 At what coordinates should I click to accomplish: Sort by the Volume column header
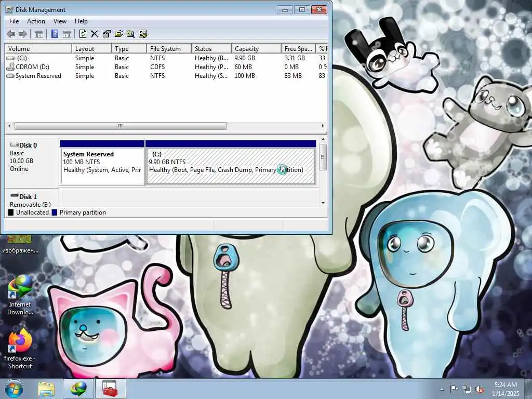(38, 48)
